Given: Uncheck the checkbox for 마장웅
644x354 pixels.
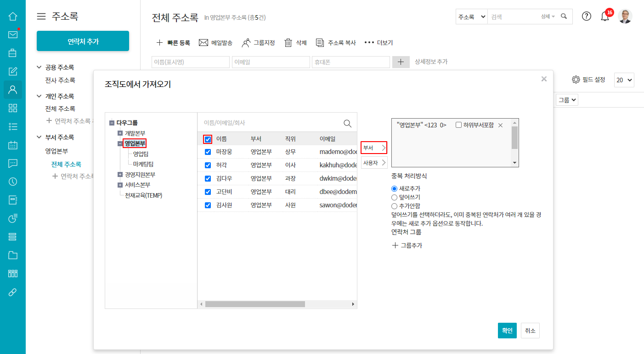Looking at the screenshot, I should (208, 152).
